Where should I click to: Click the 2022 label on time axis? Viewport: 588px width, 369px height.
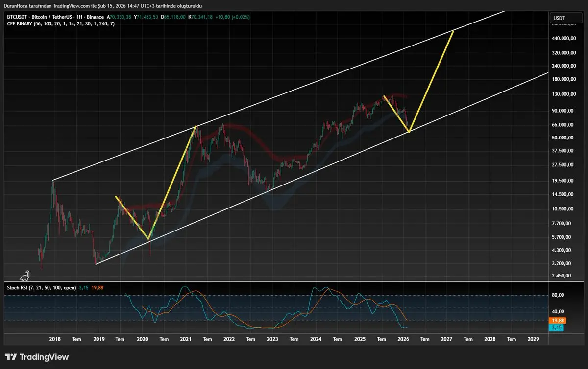click(x=229, y=339)
